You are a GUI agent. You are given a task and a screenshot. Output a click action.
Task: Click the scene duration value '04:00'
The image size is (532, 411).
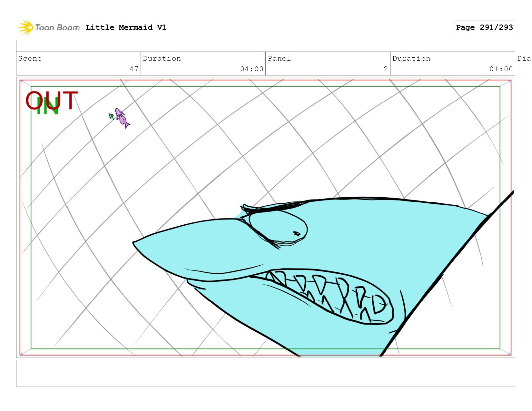252,69
